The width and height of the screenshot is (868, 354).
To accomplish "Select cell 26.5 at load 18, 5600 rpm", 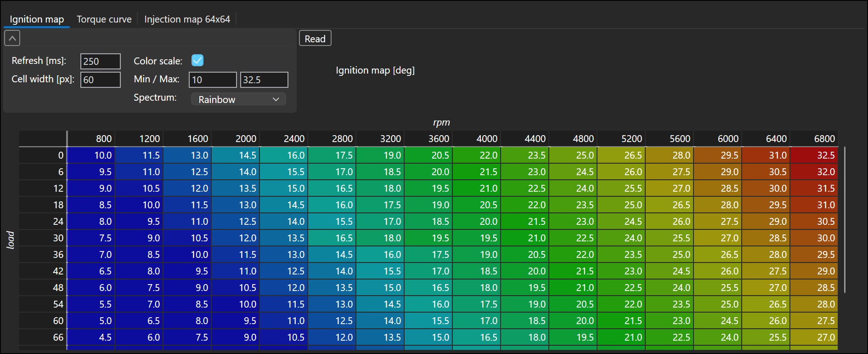I will click(670, 205).
